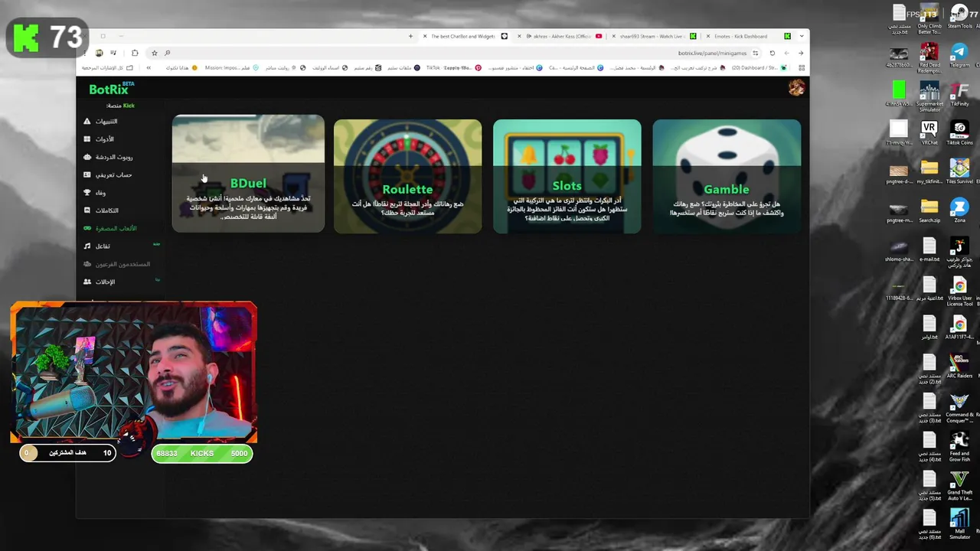This screenshot has width=980, height=551.
Task: Open the الأدوات widgets sidebar item
Action: click(100, 139)
